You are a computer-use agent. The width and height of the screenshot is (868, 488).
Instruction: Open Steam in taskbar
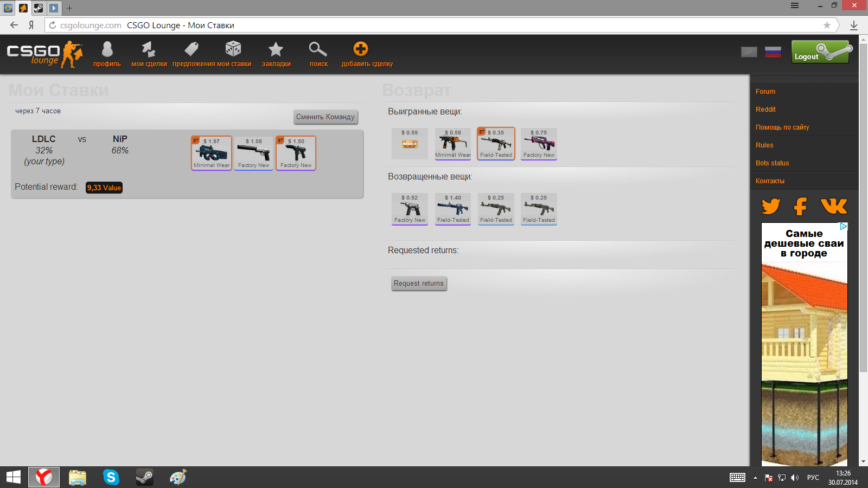[x=144, y=477]
